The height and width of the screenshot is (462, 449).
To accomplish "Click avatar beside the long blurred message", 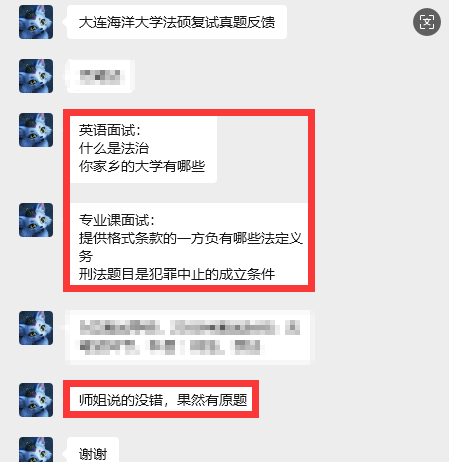I will click(36, 328).
